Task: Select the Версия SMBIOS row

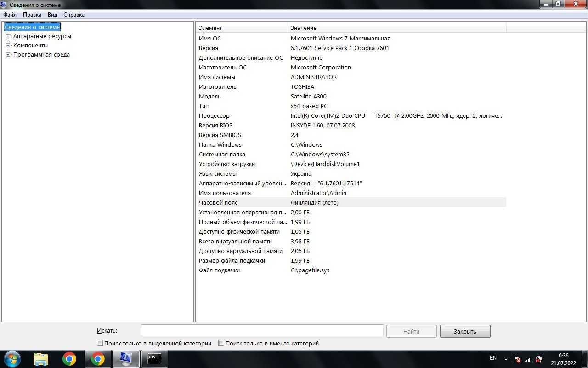Action: (351, 135)
